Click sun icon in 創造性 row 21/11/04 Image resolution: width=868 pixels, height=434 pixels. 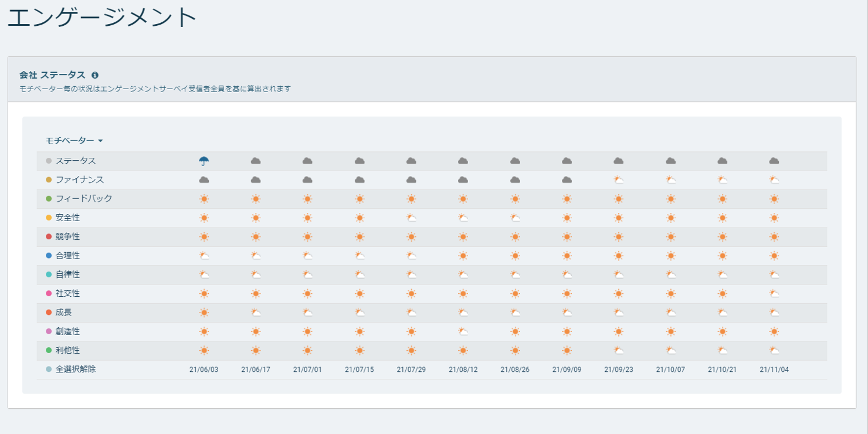(774, 331)
